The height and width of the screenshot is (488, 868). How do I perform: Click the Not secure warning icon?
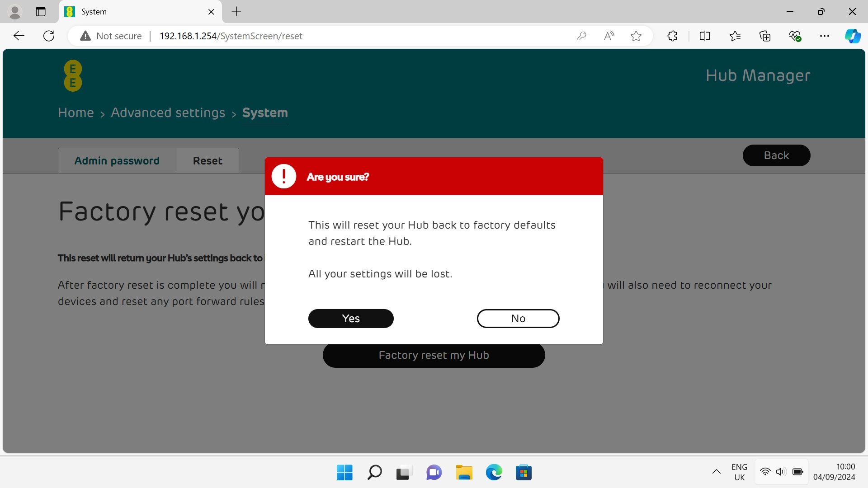[85, 36]
